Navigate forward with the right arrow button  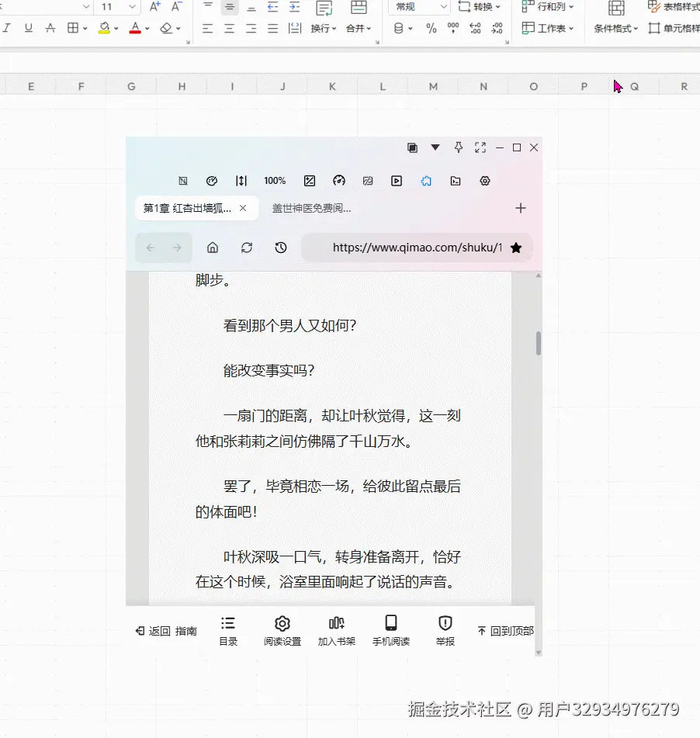click(x=177, y=248)
